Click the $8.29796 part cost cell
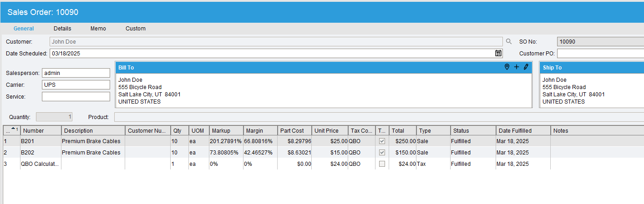 (x=294, y=141)
